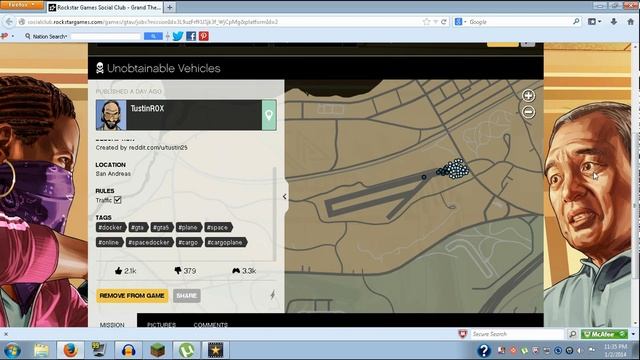Image resolution: width=640 pixels, height=360 pixels.
Task: Click the #cargo tag
Action: tap(189, 242)
